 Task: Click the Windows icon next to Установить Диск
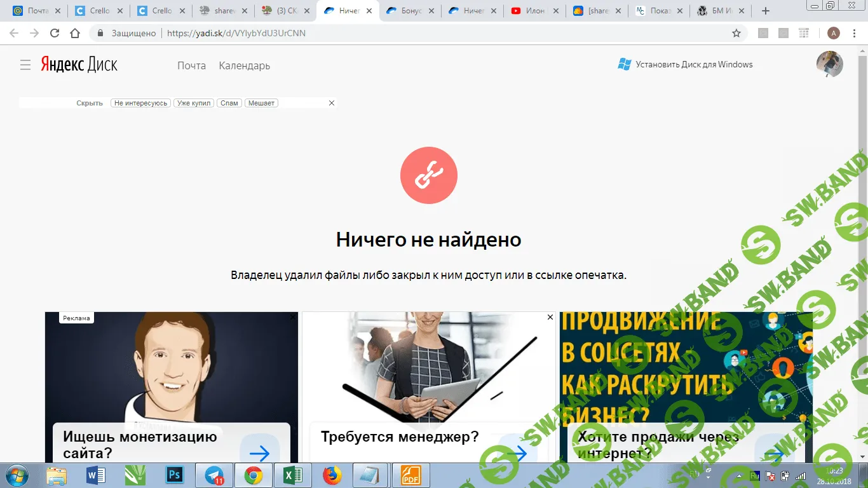(x=623, y=64)
